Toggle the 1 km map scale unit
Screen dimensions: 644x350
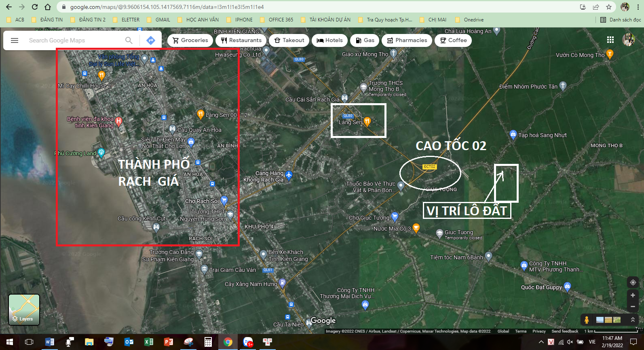610,331
